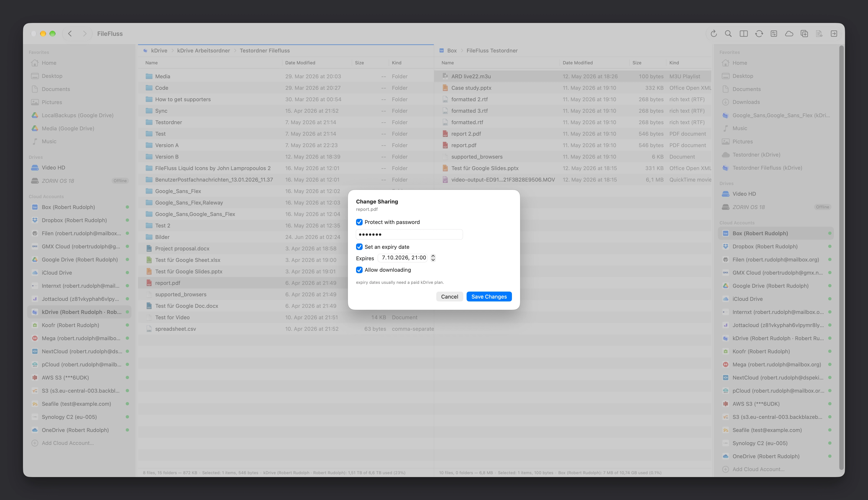
Task: Select Project proposal.docx file
Action: pyautogui.click(x=286, y=248)
